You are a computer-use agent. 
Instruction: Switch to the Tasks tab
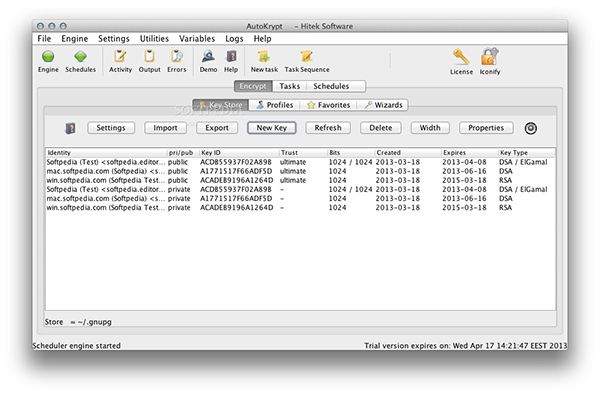point(290,86)
